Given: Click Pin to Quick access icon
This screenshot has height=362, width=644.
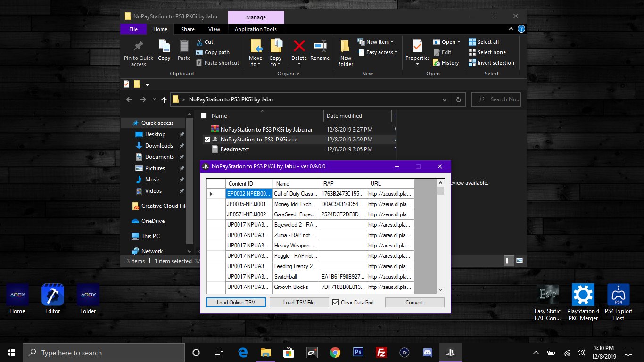Looking at the screenshot, I should click(139, 46).
